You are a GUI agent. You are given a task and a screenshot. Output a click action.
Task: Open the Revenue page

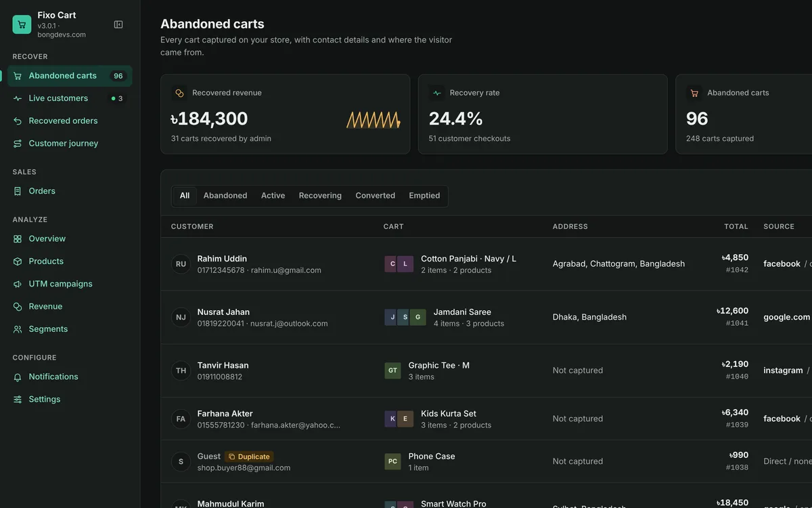(70, 306)
